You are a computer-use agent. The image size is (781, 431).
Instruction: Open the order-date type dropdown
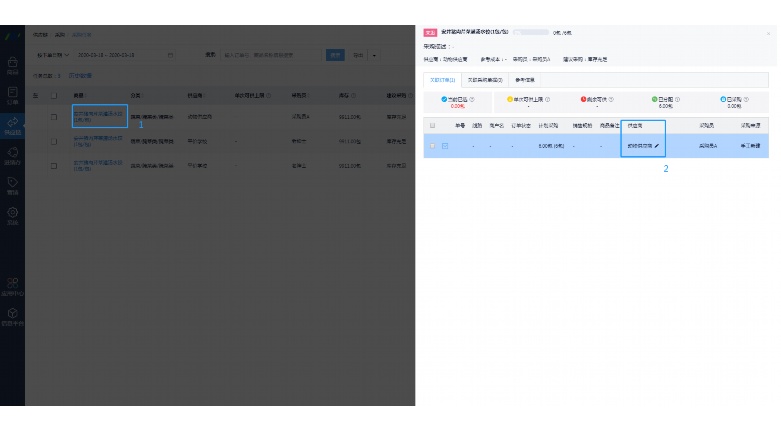tap(53, 55)
